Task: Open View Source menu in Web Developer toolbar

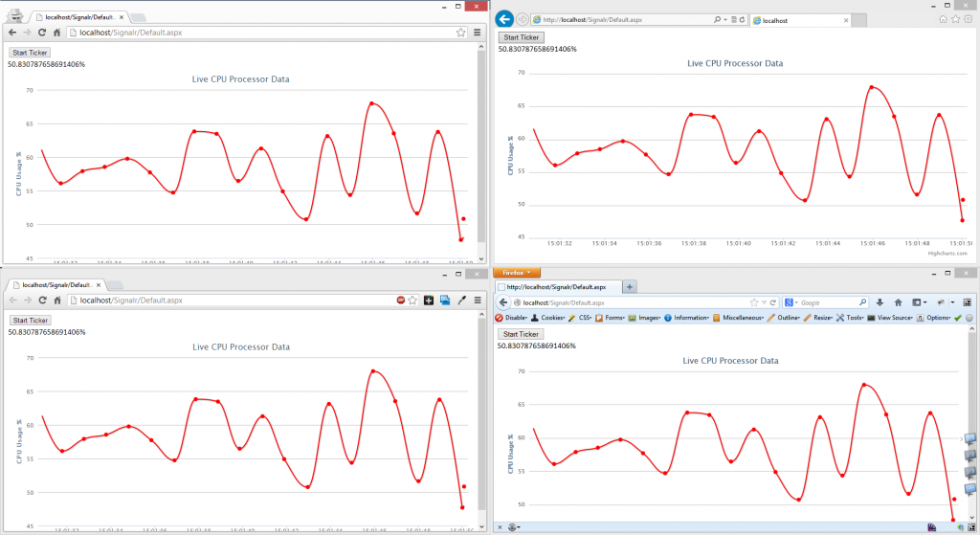Action: [891, 318]
